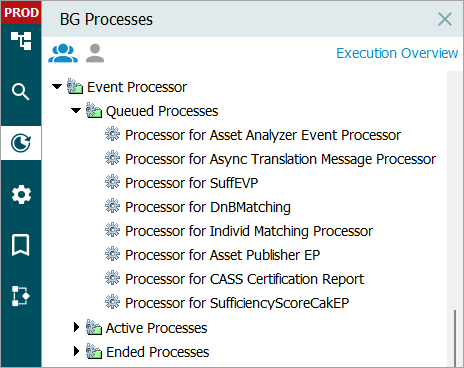This screenshot has width=464, height=368.
Task: Open the Execution Overview link
Action: pyautogui.click(x=397, y=53)
